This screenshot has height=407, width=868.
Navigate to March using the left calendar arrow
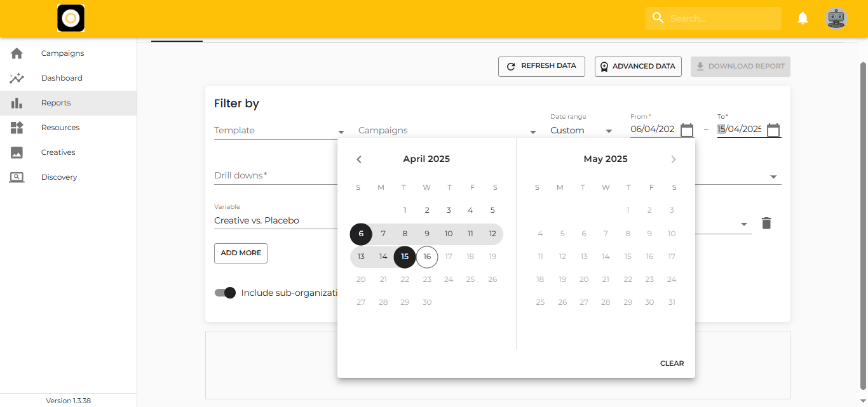(358, 159)
